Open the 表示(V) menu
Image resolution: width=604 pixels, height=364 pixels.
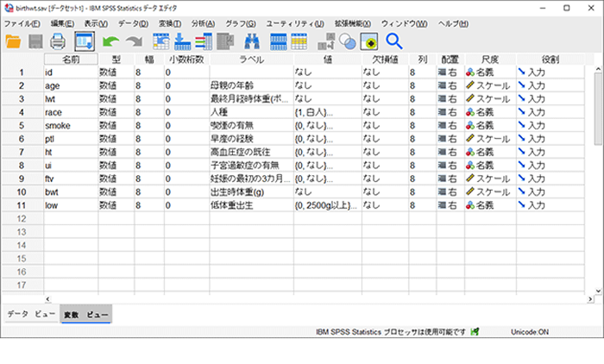point(96,24)
